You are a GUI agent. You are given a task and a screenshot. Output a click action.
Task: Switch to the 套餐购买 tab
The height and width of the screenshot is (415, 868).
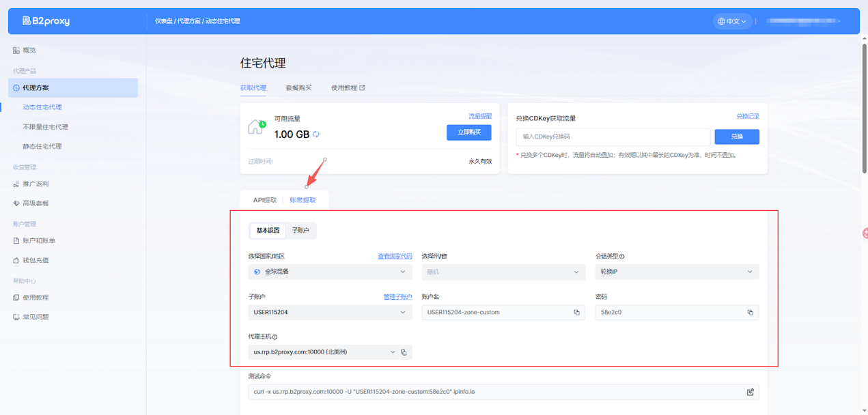[298, 88]
